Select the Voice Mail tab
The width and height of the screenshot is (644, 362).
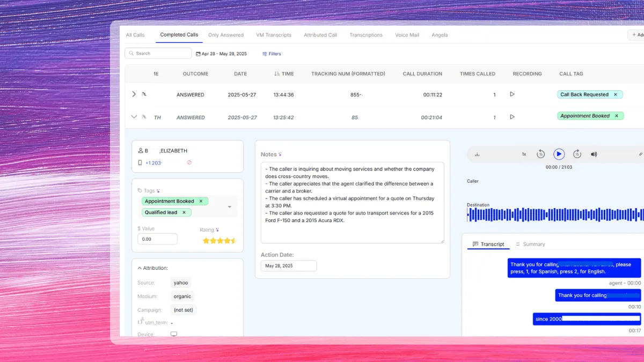[407, 35]
